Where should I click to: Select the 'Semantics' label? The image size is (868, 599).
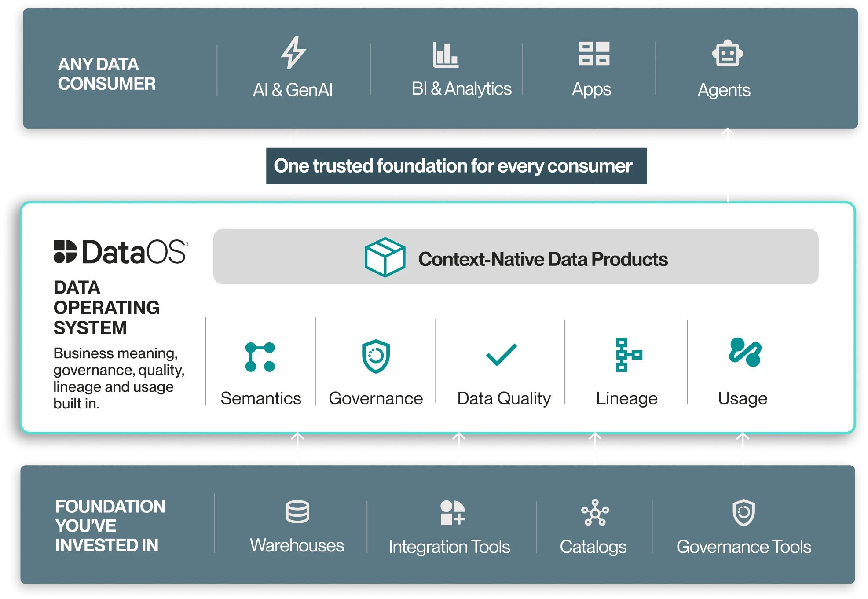tap(261, 398)
